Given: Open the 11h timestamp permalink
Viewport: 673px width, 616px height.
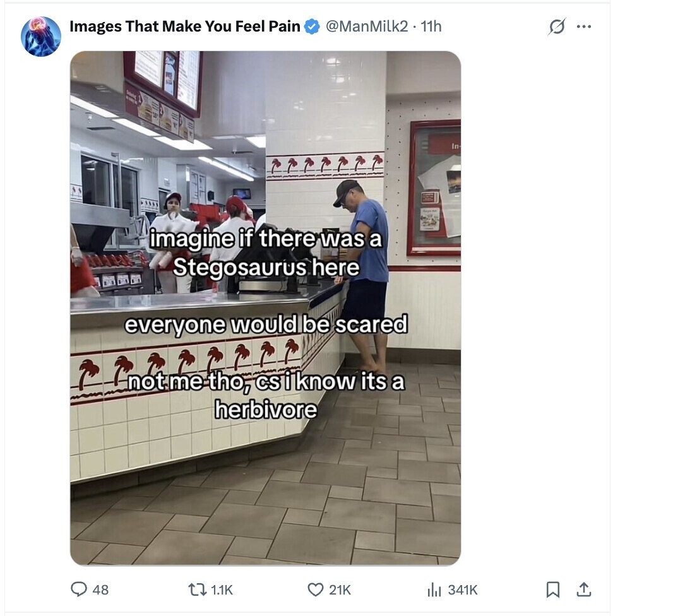Looking at the screenshot, I should pos(431,26).
